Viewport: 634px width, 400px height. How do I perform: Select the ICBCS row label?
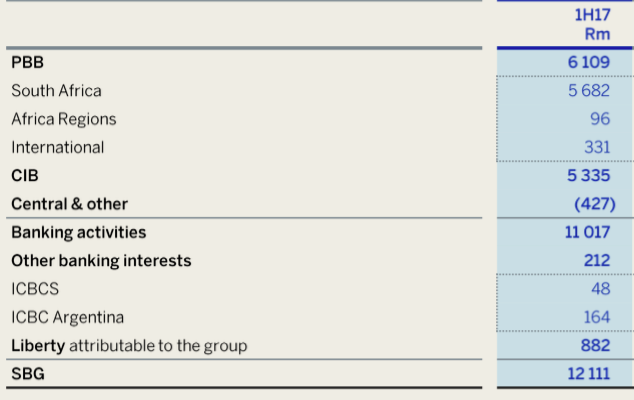click(35, 289)
